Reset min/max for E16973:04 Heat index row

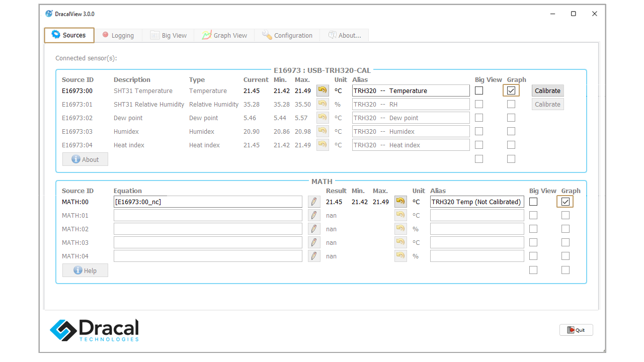point(323,145)
